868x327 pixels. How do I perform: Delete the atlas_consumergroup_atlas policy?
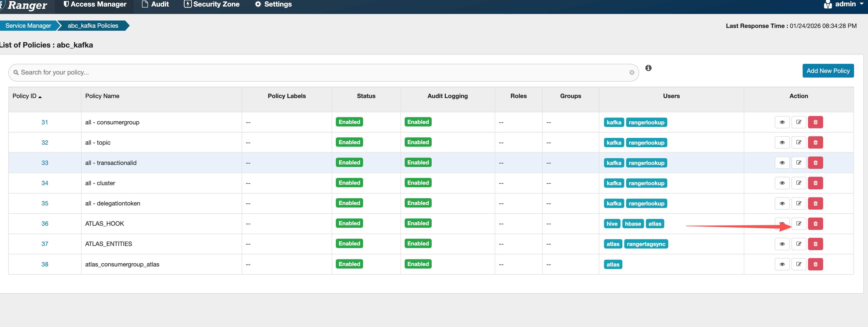(815, 264)
